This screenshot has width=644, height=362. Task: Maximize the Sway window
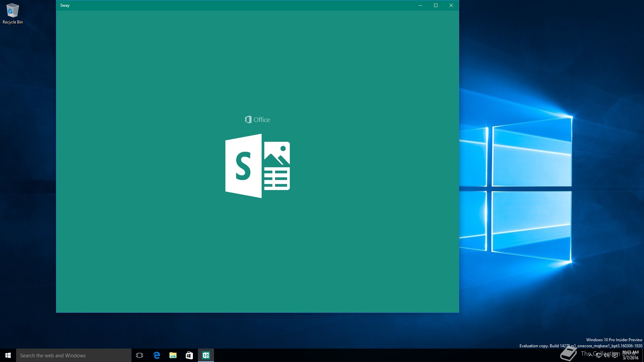[x=436, y=5]
